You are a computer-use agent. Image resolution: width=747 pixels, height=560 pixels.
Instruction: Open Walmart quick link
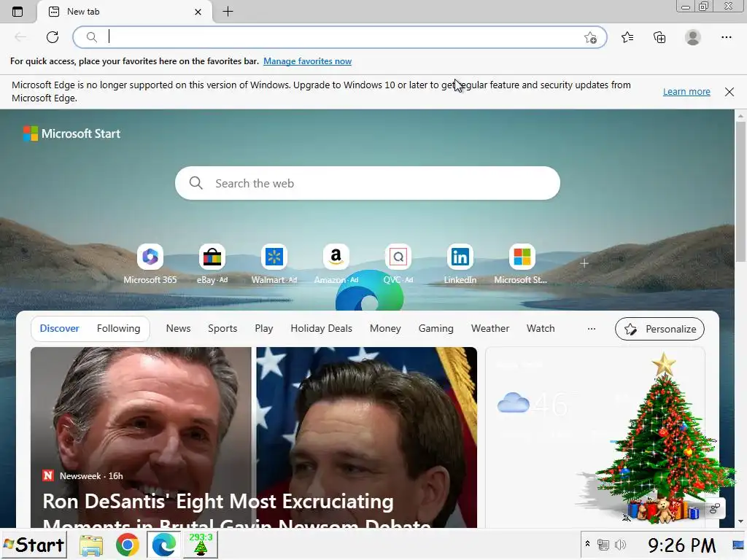click(x=274, y=264)
